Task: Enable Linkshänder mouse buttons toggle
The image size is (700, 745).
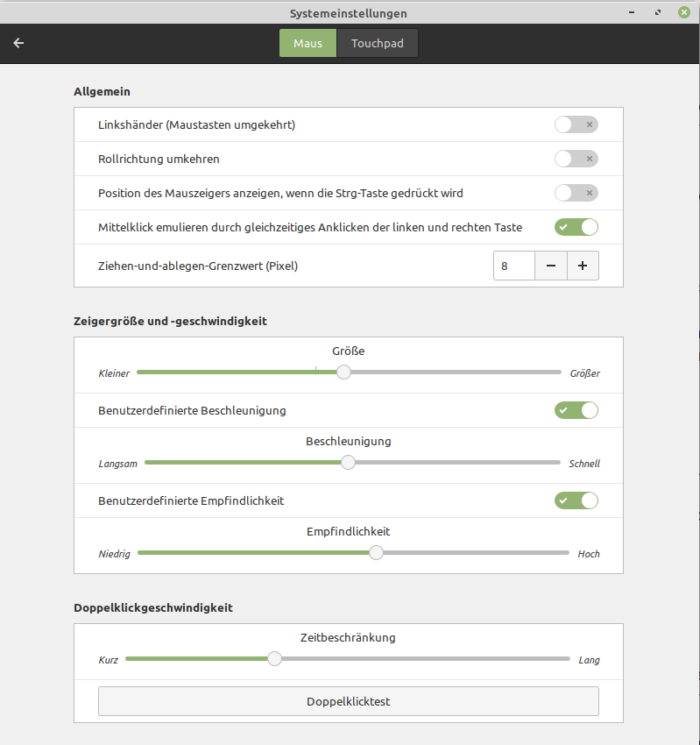Action: (576, 124)
